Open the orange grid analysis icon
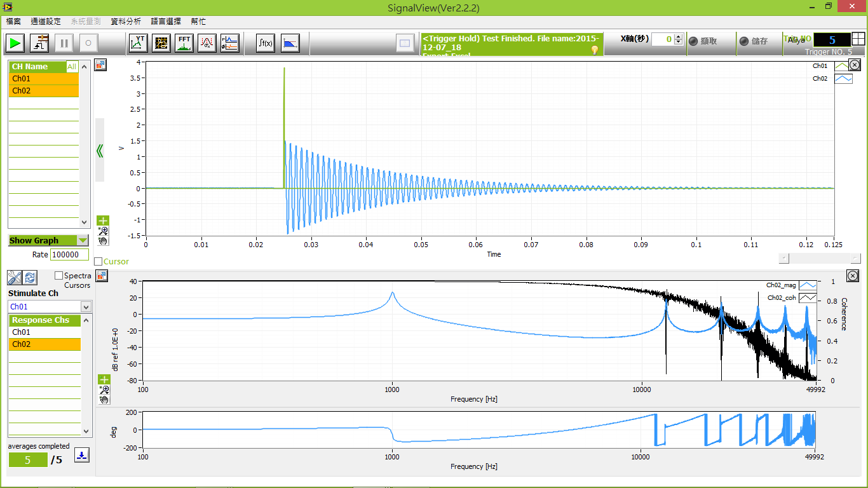 tap(161, 43)
